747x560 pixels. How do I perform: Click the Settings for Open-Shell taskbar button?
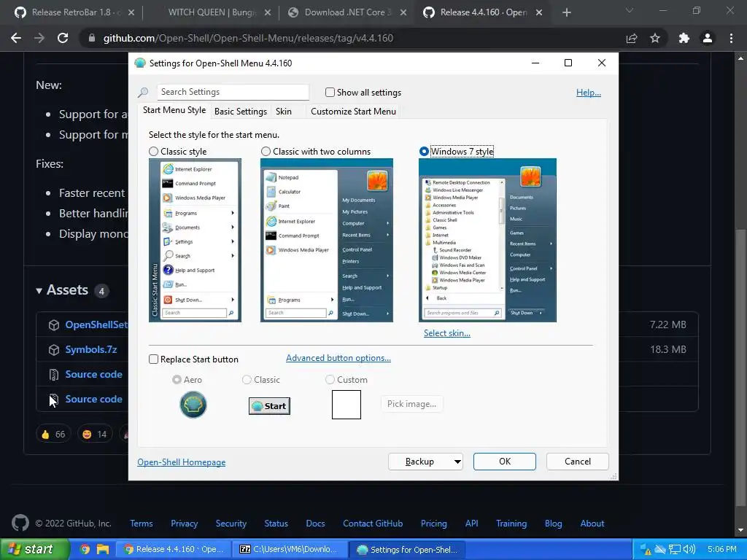coord(407,549)
